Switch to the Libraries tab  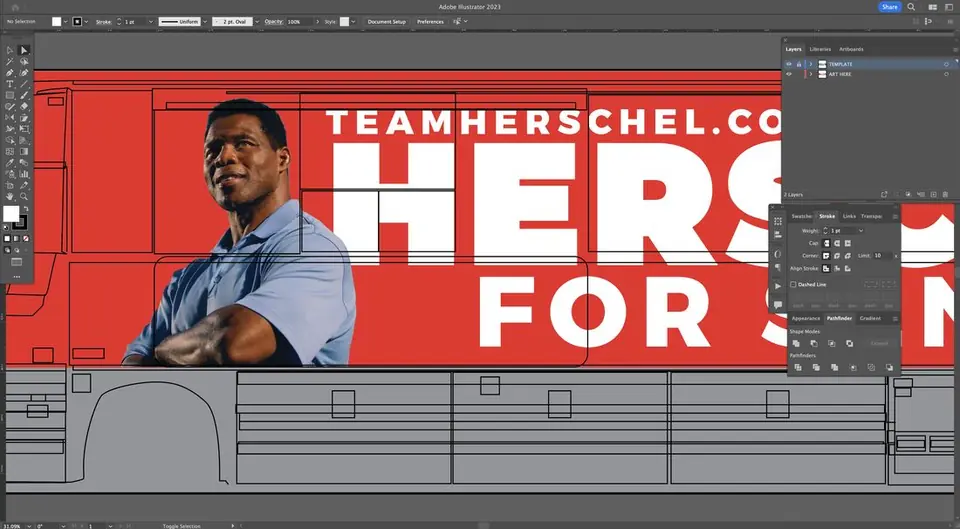(x=820, y=49)
